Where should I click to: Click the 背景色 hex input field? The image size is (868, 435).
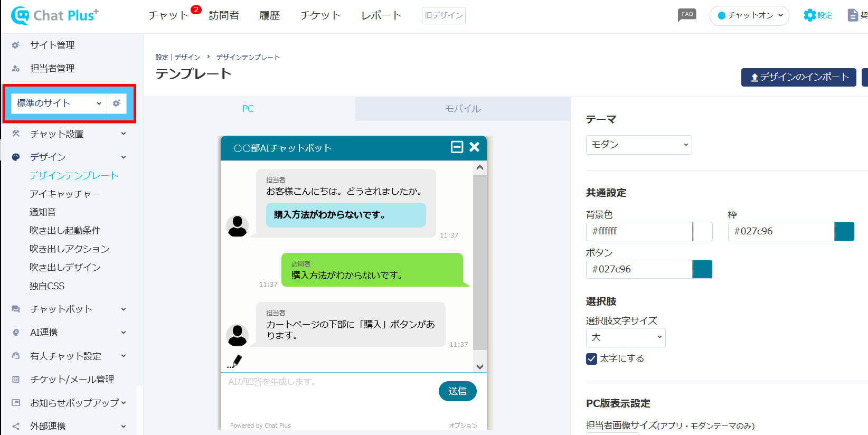[639, 232]
